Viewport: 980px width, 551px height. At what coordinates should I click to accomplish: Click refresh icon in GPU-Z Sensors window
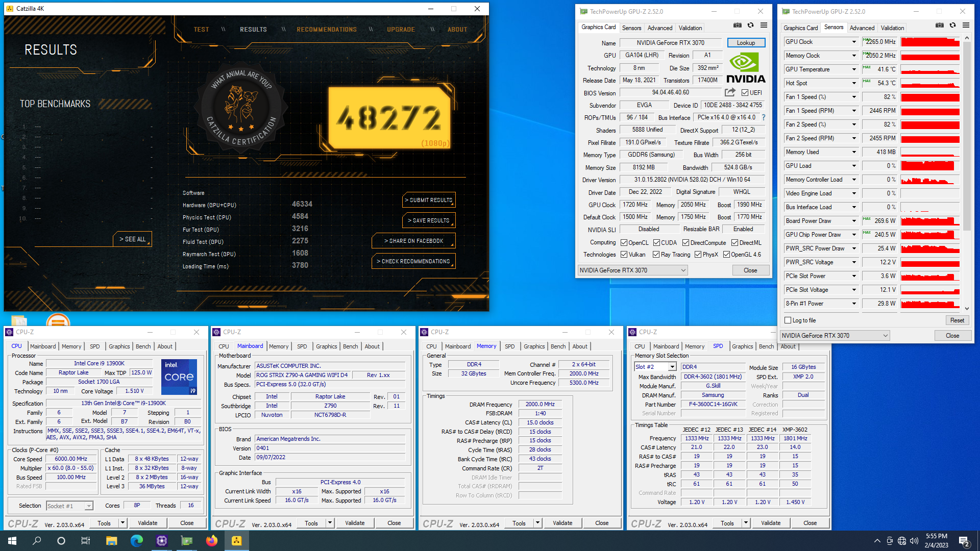click(952, 25)
